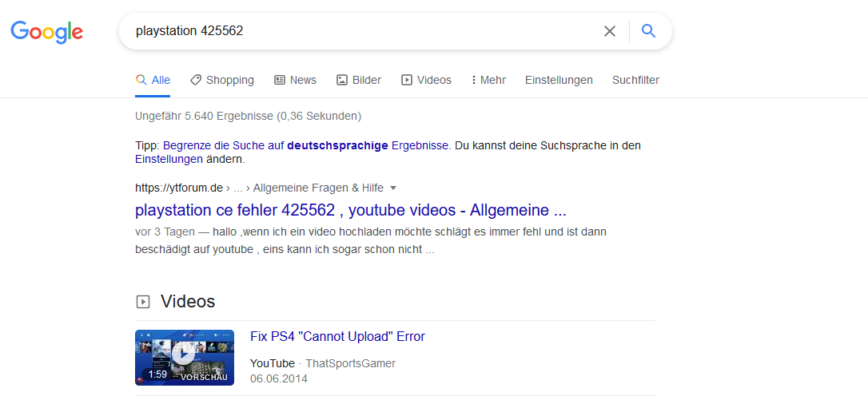Select the Alle results tab
Image resolution: width=868 pixels, height=400 pixels.
(x=153, y=80)
